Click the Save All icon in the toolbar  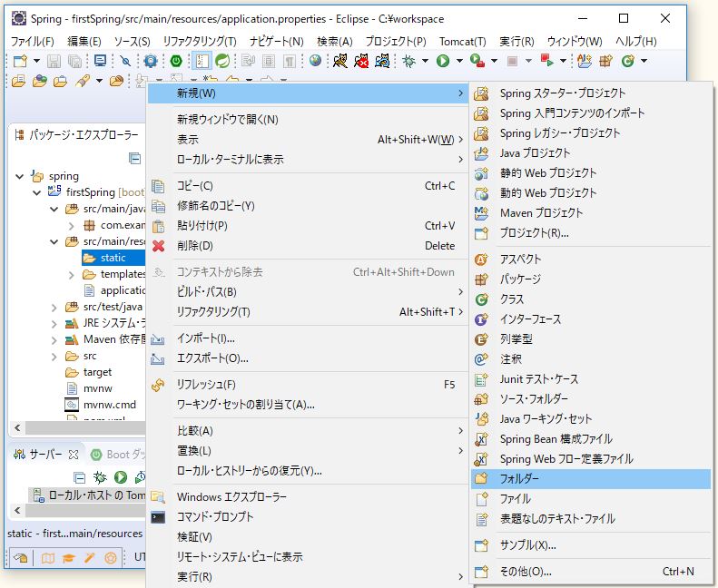74,61
